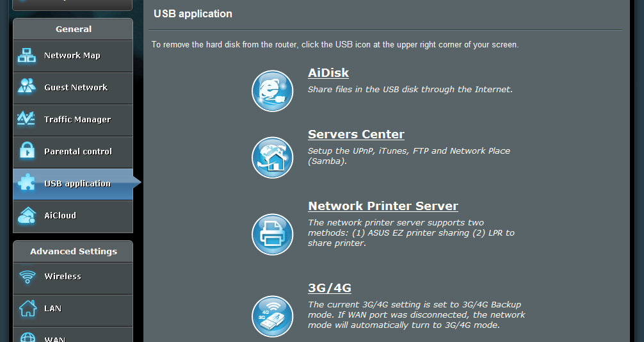
Task: Go to Parental control menu item
Action: tap(73, 152)
